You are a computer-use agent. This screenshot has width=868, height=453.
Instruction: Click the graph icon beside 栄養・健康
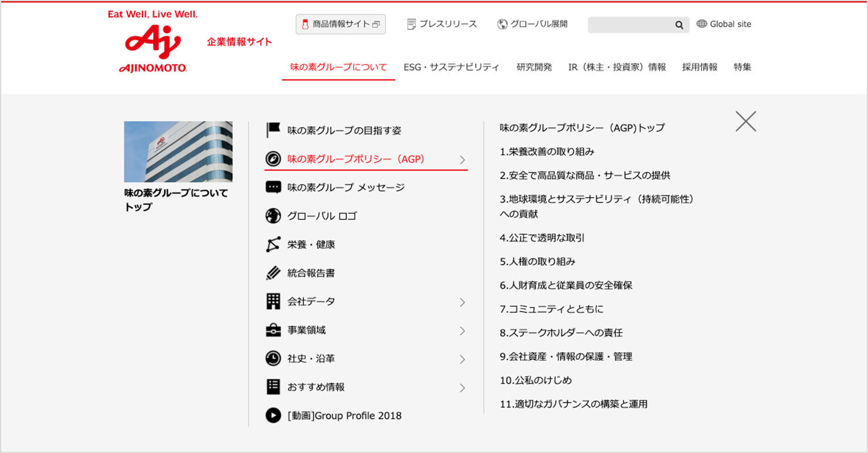[273, 245]
